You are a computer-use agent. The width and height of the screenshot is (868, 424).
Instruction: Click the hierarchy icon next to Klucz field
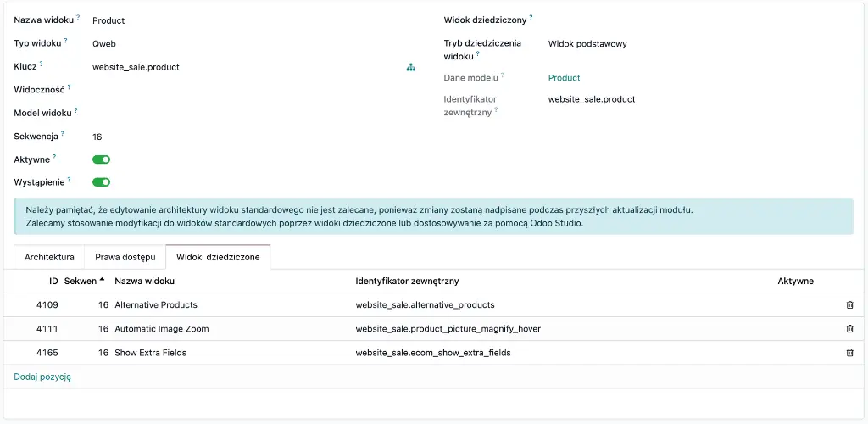coord(411,67)
